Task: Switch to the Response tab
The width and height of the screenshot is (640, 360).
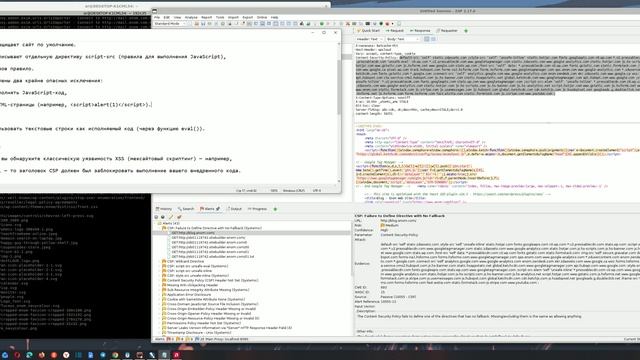Action: pyautogui.click(x=420, y=31)
